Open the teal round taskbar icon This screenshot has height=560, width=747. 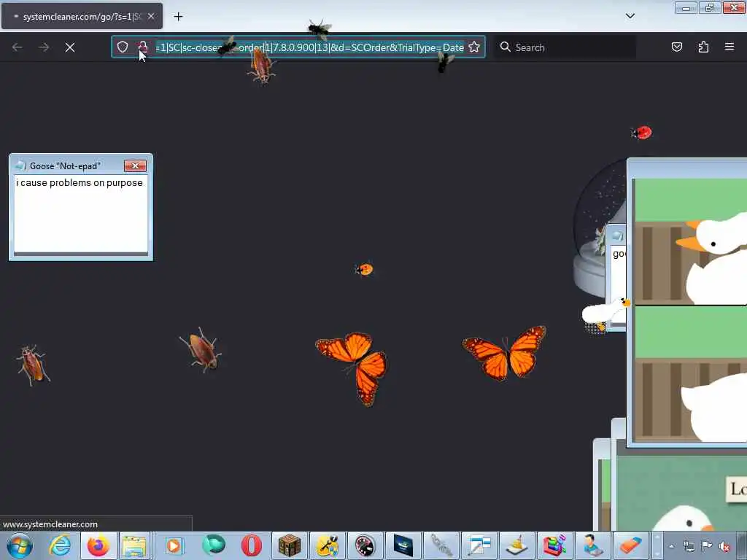213,545
